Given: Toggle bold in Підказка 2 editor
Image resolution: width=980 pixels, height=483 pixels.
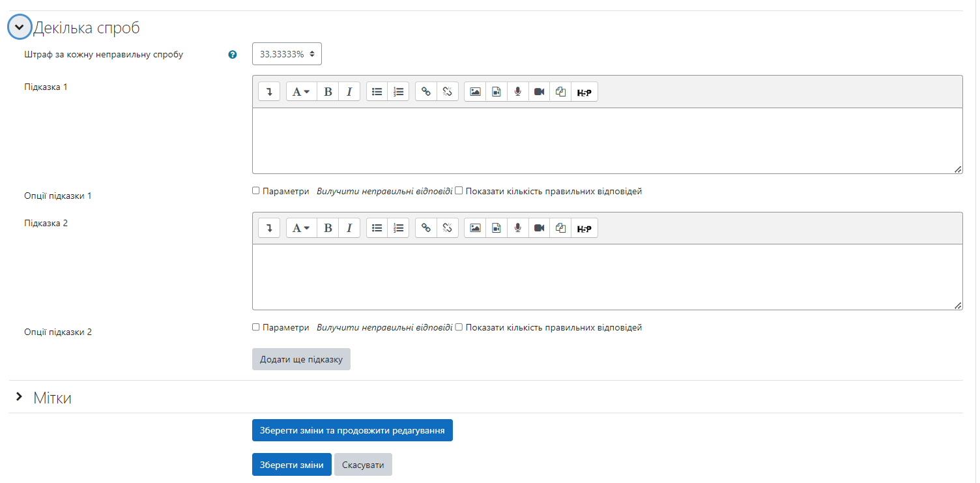Looking at the screenshot, I should (328, 228).
